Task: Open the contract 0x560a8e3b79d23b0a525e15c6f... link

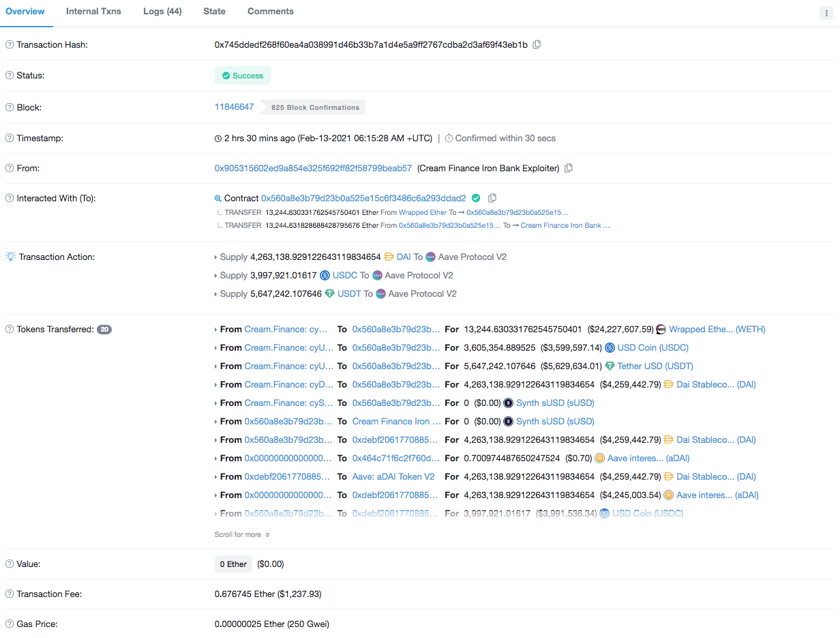Action: (363, 199)
